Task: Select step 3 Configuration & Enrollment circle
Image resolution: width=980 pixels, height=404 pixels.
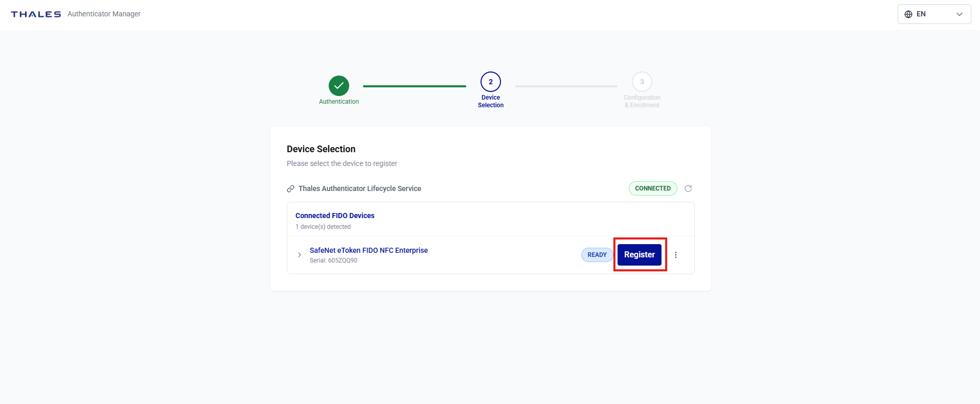Action: pyautogui.click(x=642, y=82)
